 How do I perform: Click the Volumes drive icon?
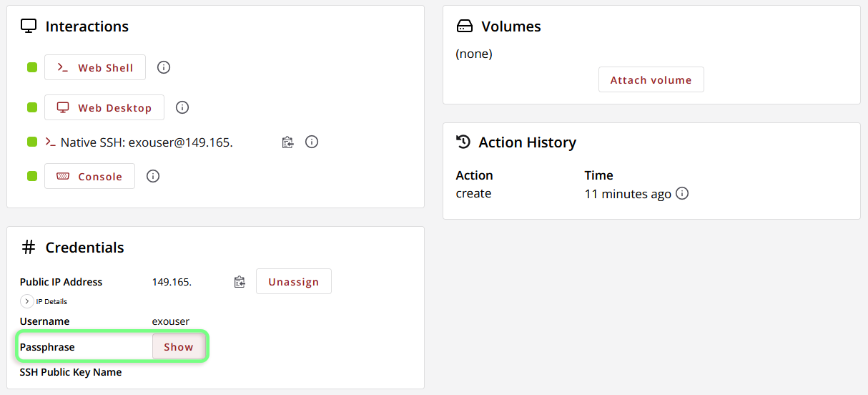click(465, 26)
